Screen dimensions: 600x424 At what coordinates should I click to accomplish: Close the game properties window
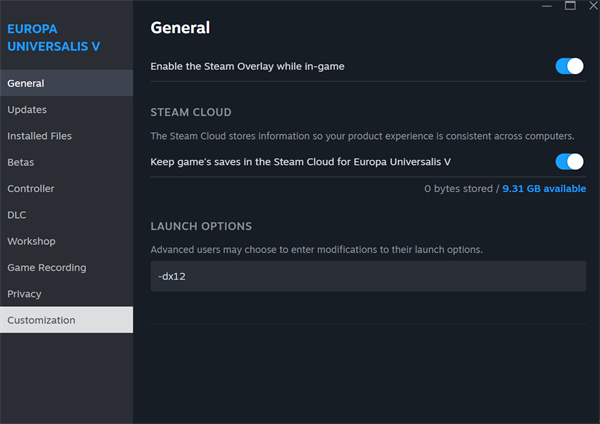click(x=590, y=5)
